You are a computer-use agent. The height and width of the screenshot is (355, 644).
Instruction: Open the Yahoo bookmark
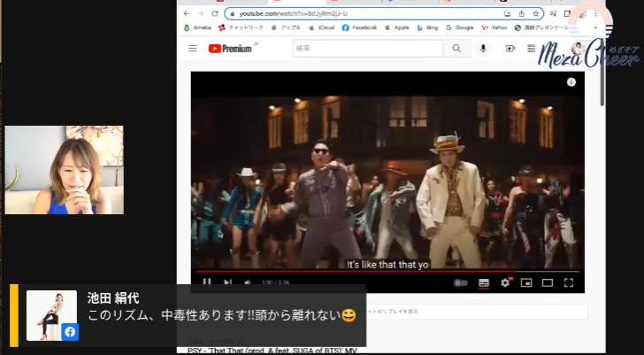pyautogui.click(x=494, y=28)
